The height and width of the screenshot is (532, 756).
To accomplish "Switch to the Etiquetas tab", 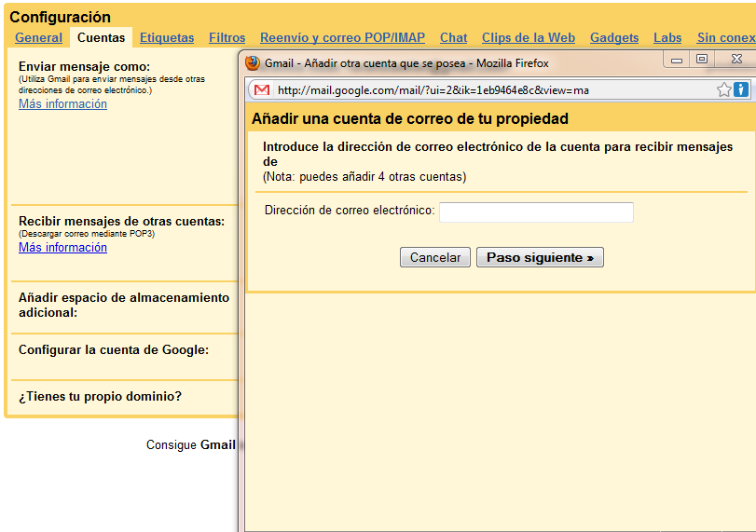I will tap(167, 38).
